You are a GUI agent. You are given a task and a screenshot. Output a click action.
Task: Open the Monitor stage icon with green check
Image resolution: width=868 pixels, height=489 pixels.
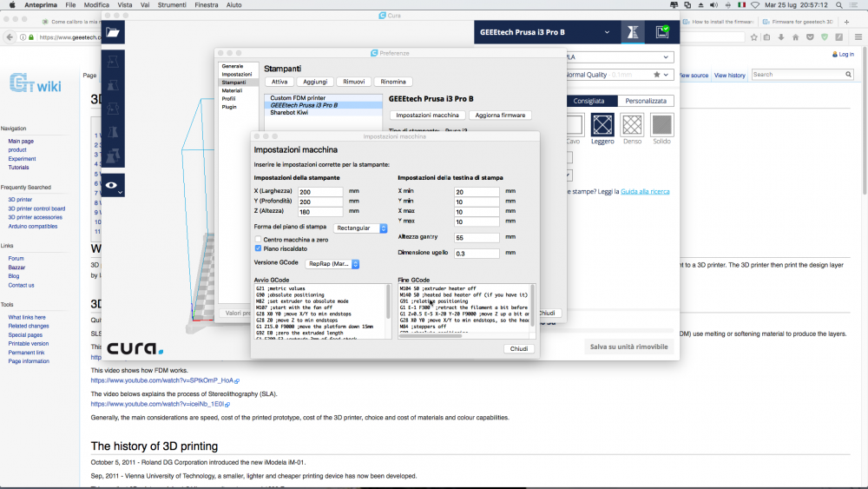tap(662, 32)
